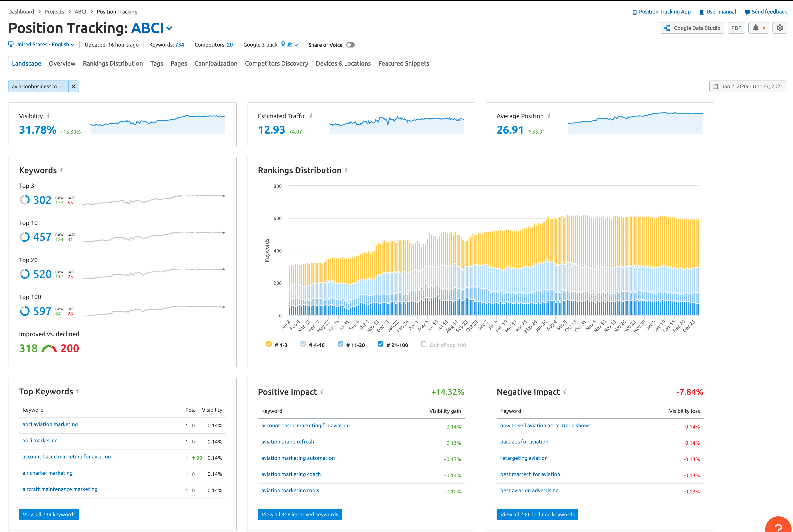
Task: Click the improved count 318
Action: (28, 348)
